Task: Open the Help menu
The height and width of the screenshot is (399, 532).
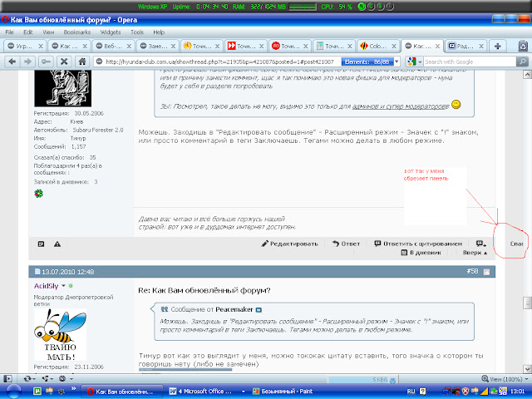Action: point(159,32)
